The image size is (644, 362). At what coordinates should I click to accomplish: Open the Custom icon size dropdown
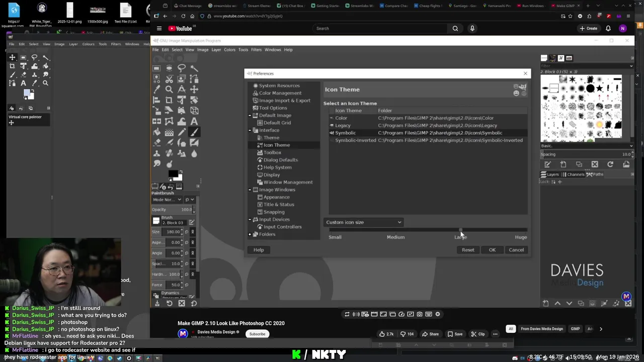[x=363, y=222]
